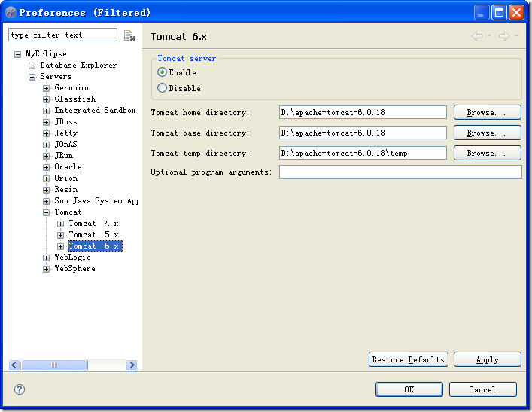
Task: Expand the Database Explorer node
Action: click(x=32, y=66)
